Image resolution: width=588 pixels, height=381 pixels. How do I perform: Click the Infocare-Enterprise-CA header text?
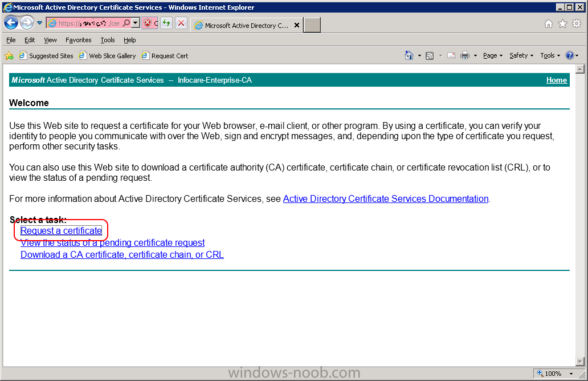click(214, 80)
